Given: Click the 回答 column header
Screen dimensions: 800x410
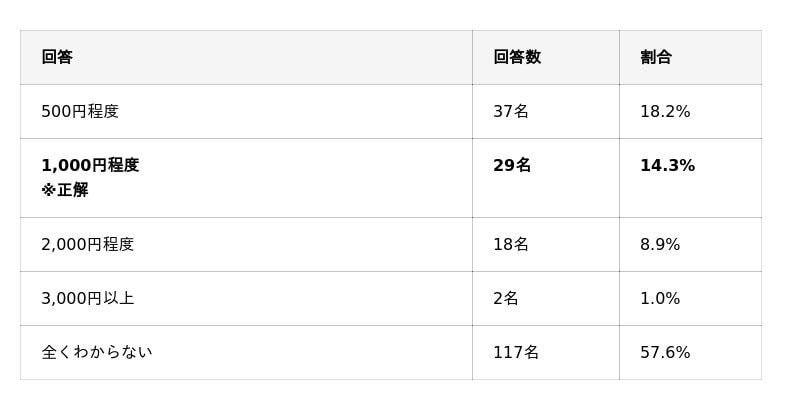Looking at the screenshot, I should (x=57, y=57).
